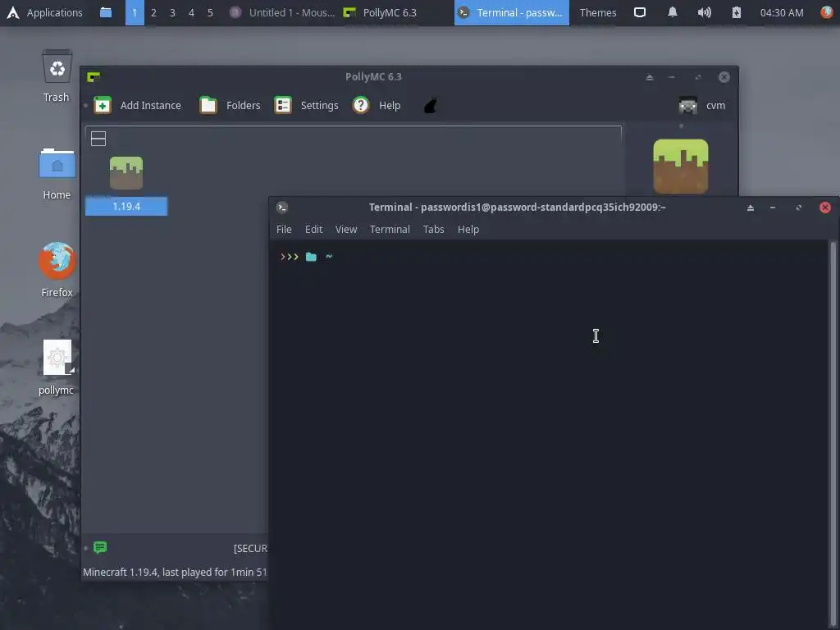
Task: Click Add Instance in PollyMC toolbar
Action: (x=137, y=106)
